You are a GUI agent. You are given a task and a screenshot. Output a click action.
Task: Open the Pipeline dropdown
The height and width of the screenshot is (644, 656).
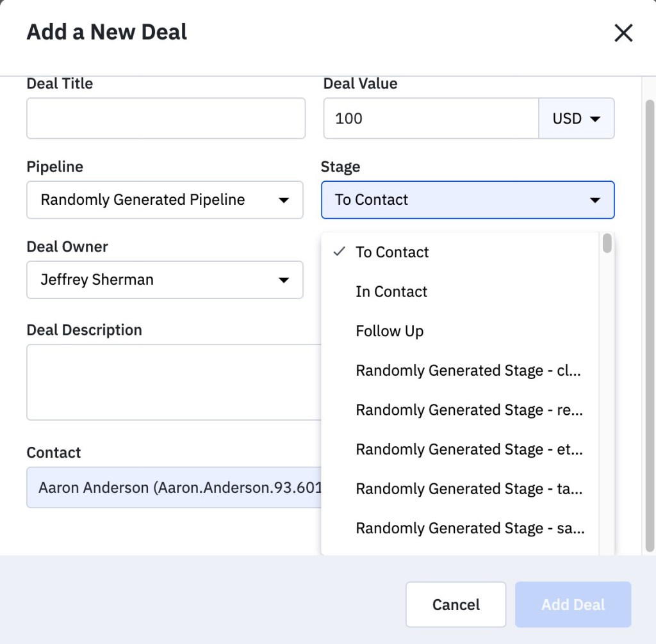(165, 200)
